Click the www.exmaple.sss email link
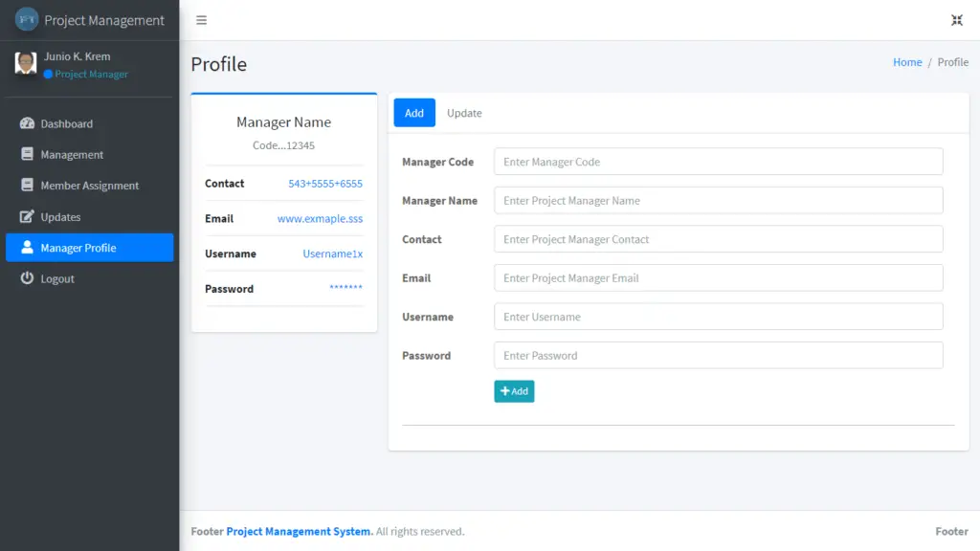This screenshot has height=551, width=980. [x=320, y=218]
